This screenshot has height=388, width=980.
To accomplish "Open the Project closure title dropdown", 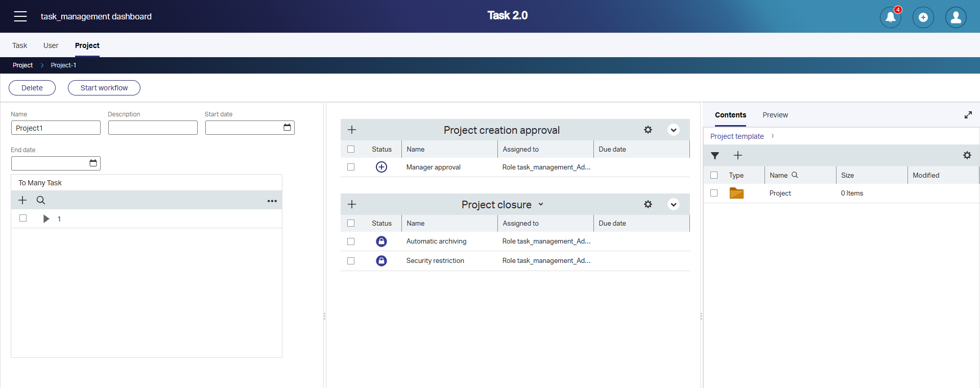I will point(541,204).
